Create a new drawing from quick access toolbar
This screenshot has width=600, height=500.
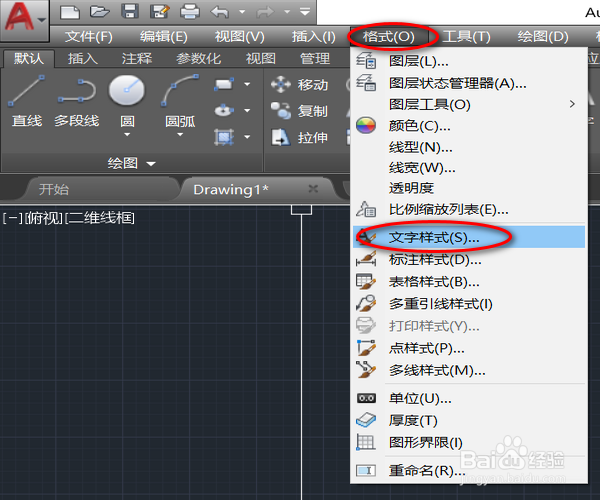coord(70,12)
